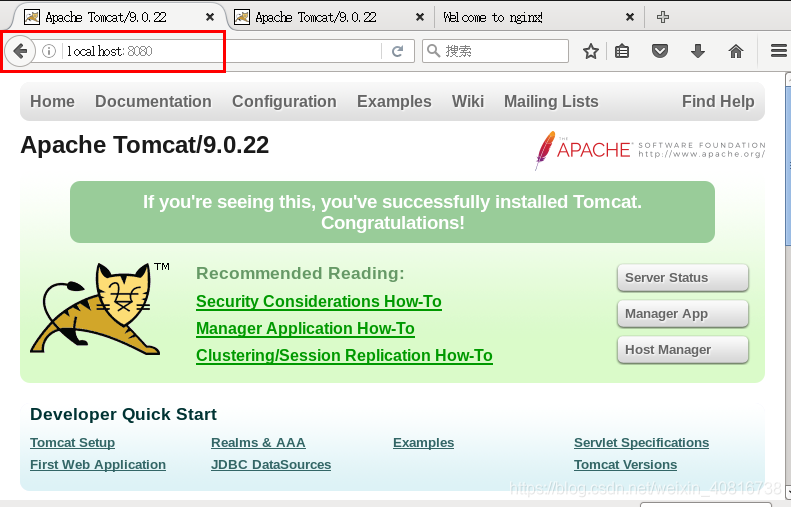The width and height of the screenshot is (791, 507).
Task: Go back with the back arrow button
Action: (x=20, y=51)
